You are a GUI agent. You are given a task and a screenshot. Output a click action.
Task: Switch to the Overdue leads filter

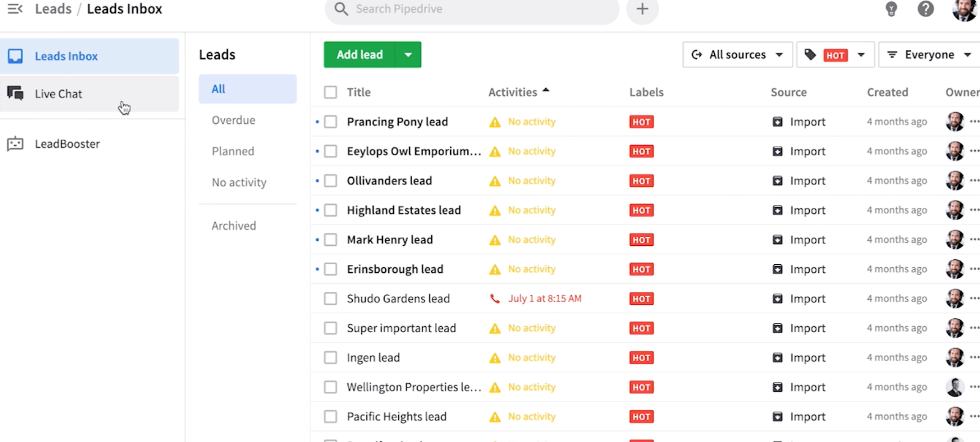click(233, 120)
